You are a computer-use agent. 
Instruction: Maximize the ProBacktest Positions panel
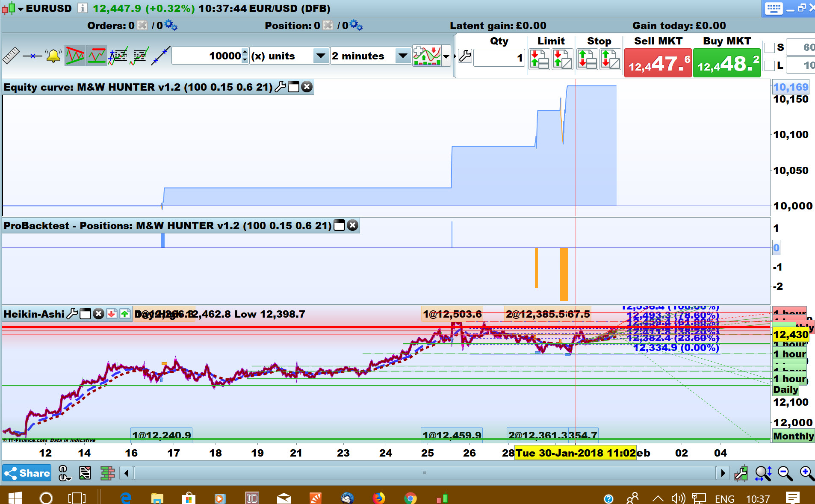(x=339, y=225)
